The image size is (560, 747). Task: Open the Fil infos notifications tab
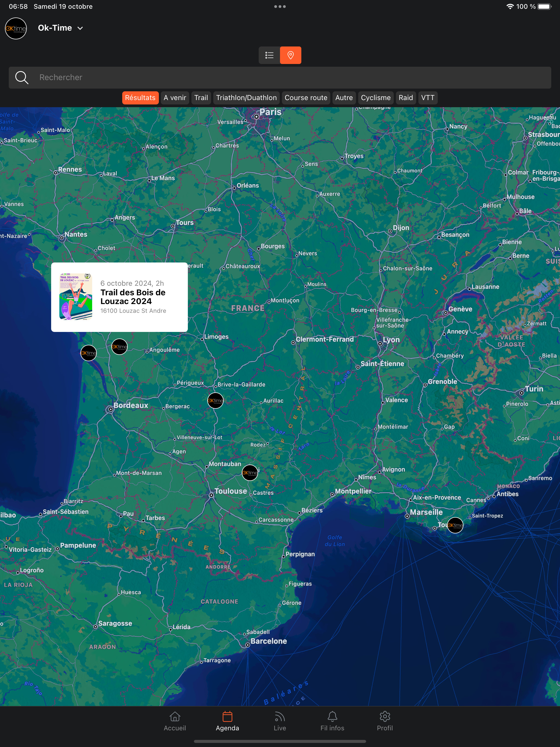[x=332, y=721]
